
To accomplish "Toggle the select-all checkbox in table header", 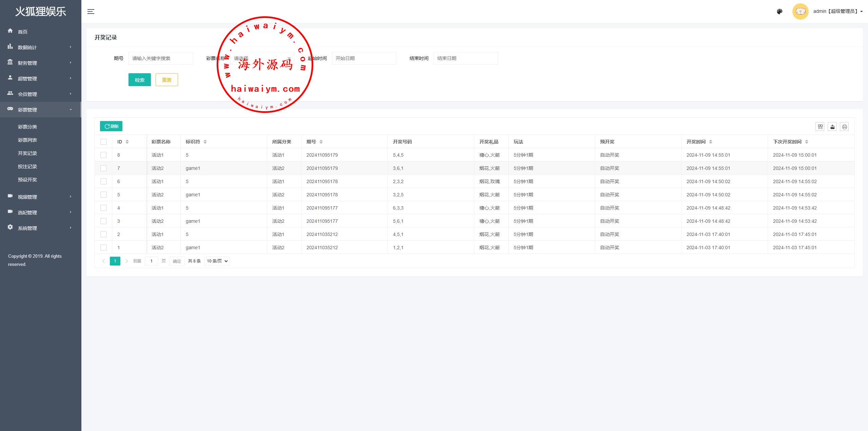I will [103, 142].
